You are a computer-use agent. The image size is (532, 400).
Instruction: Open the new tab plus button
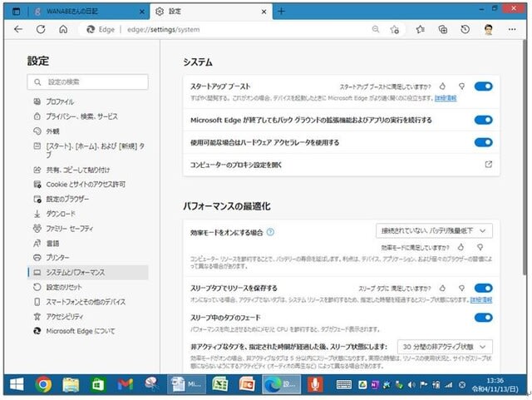281,11
